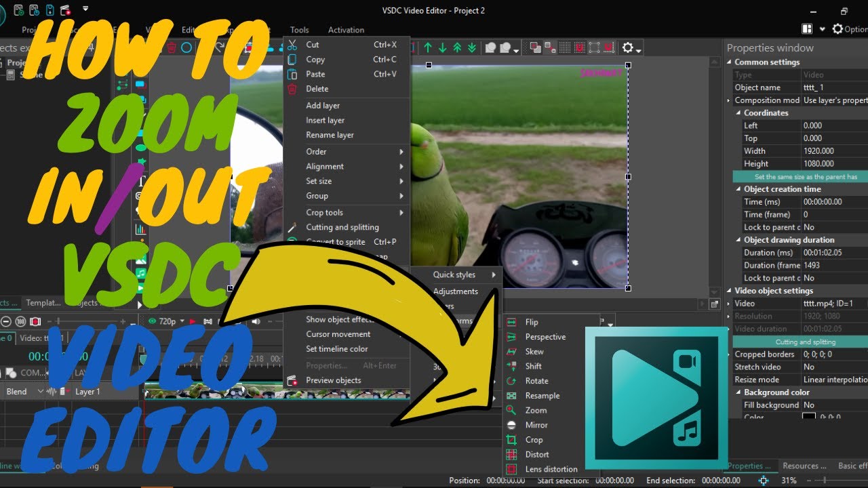The width and height of the screenshot is (868, 488).
Task: Click the Paste clipboard icon
Action: pyautogui.click(x=292, y=74)
